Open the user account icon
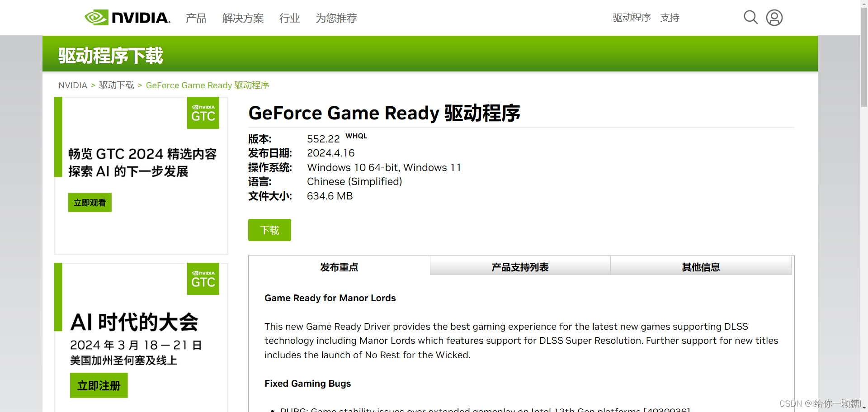 point(774,18)
